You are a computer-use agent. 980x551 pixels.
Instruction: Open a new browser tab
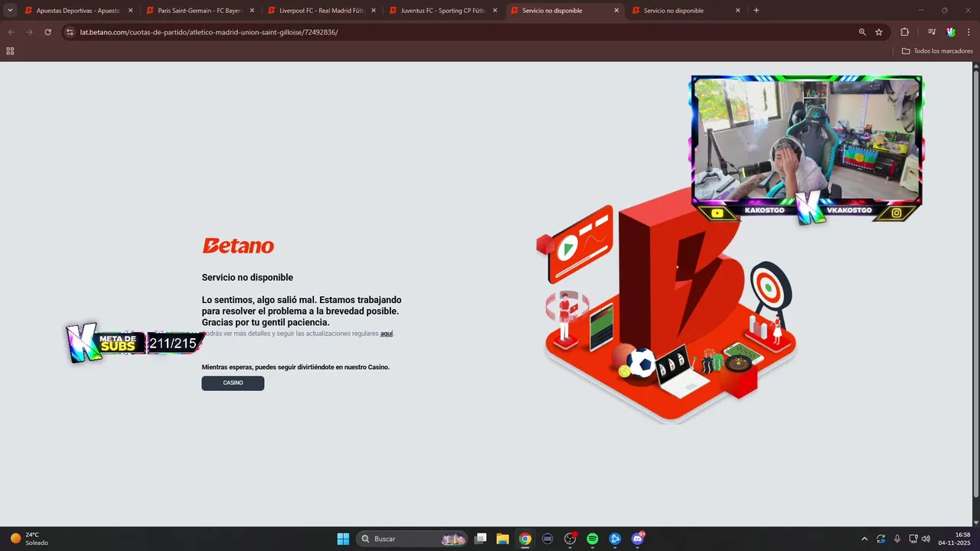756,11
